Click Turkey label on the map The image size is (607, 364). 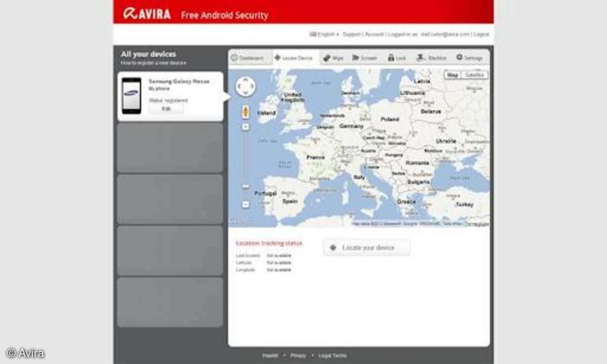click(x=464, y=205)
